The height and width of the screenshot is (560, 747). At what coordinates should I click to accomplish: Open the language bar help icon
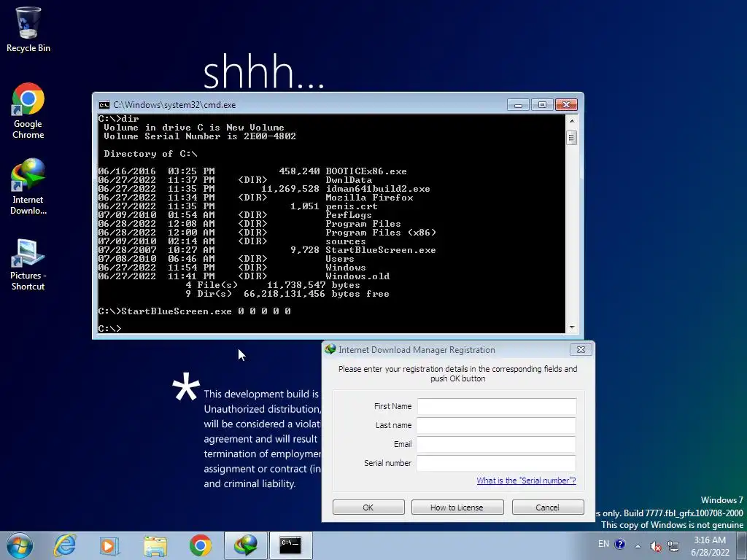point(620,544)
